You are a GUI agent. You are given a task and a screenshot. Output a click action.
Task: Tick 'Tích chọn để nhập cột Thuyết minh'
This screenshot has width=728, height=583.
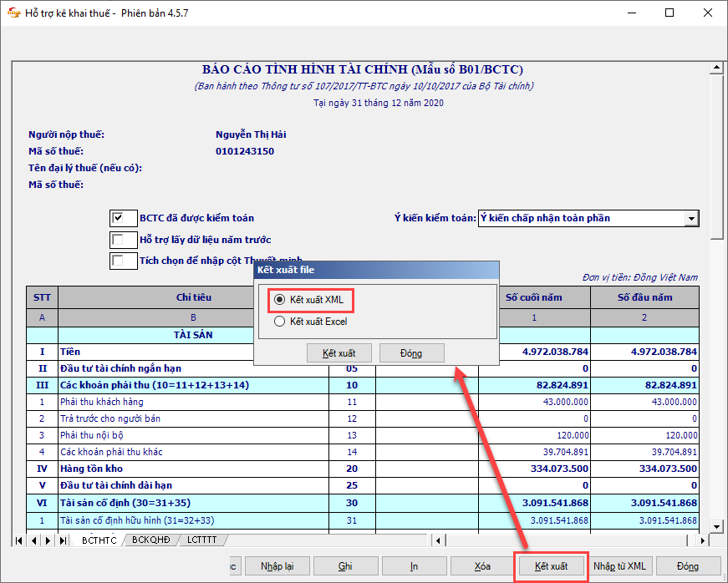(x=118, y=261)
